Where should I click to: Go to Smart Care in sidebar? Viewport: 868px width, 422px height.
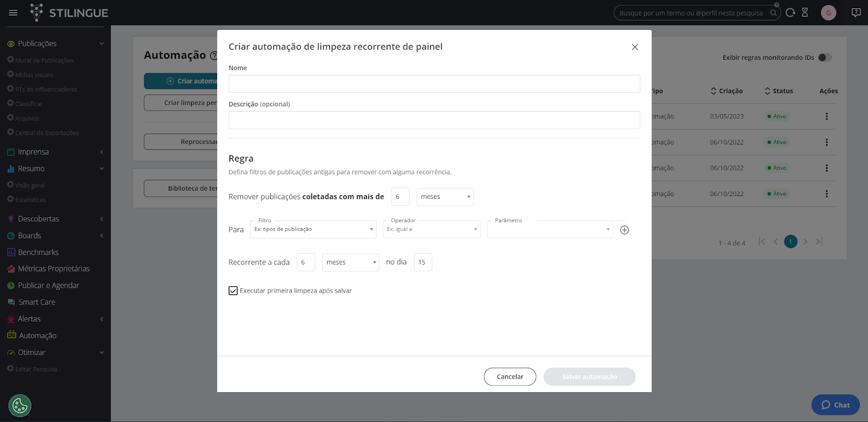[37, 302]
